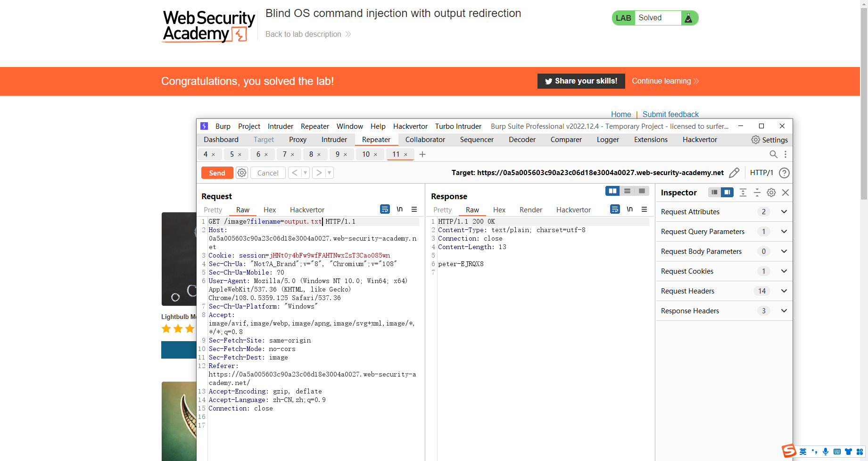Activate Sogou voice input microphone
Image resolution: width=868 pixels, height=461 pixels.
pos(826,452)
